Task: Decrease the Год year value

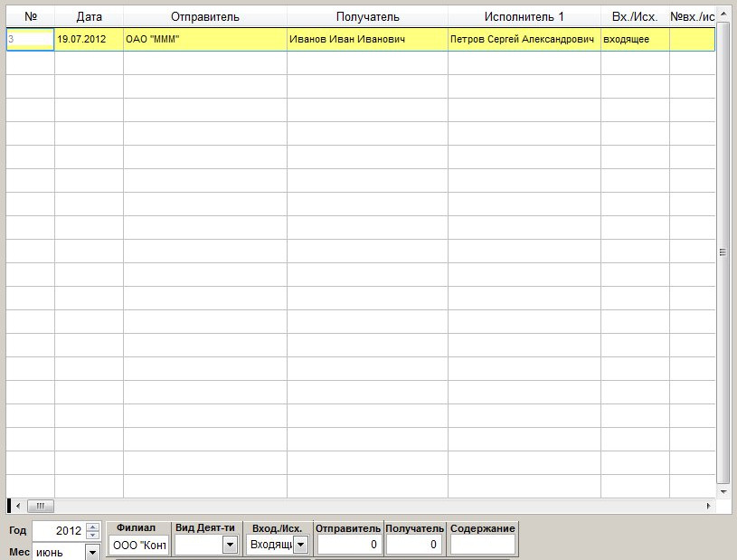Action: [93, 535]
